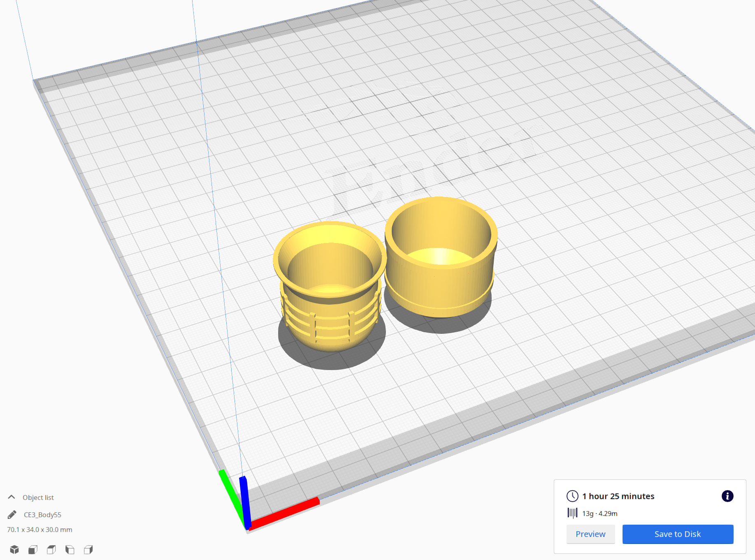Click the filament spool icon beside 13g
Viewport: 755px width, 560px height.
(572, 513)
